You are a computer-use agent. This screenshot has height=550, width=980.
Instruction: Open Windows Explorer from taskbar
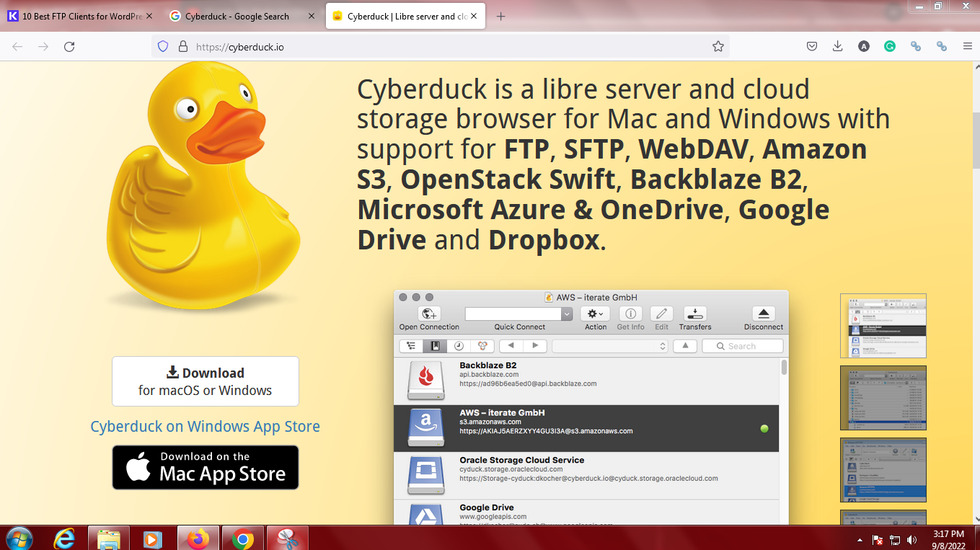point(109,538)
